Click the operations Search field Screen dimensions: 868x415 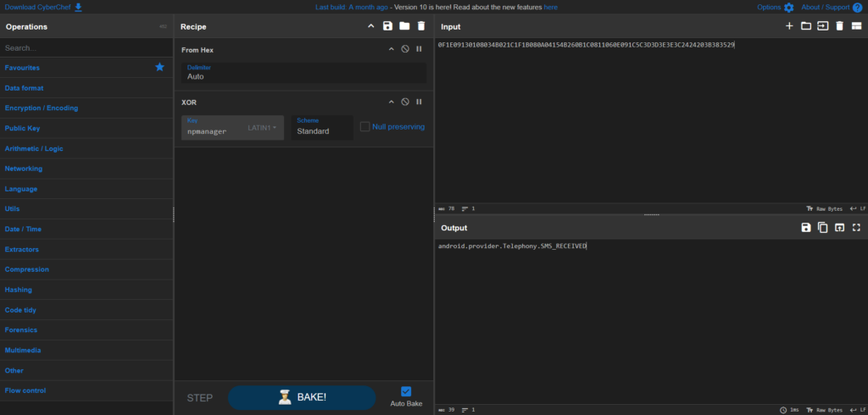[85, 48]
